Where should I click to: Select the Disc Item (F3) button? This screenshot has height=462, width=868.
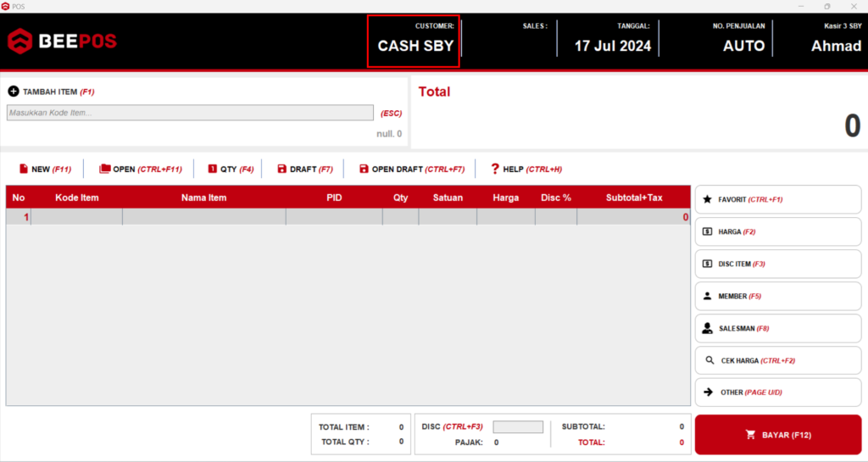click(777, 264)
